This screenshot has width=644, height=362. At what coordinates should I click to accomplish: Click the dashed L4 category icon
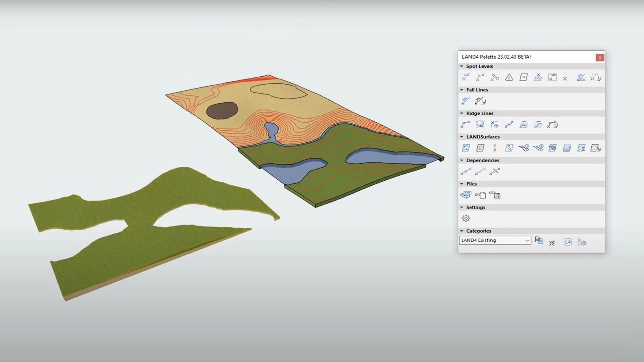(568, 242)
